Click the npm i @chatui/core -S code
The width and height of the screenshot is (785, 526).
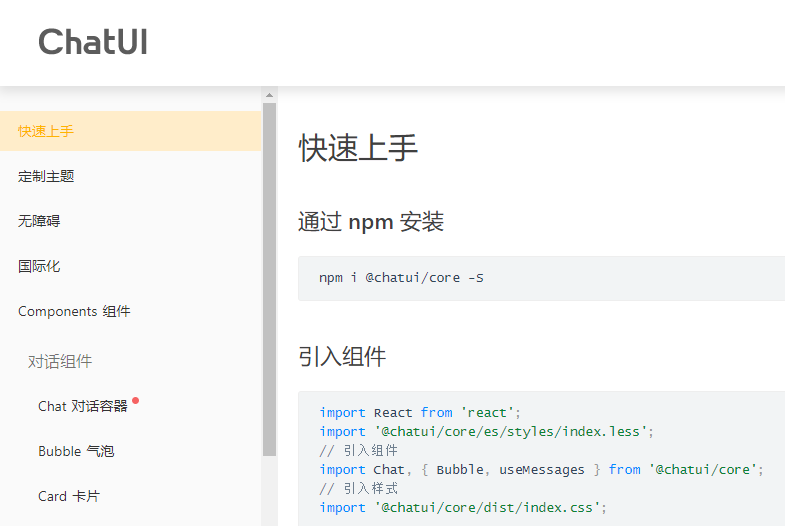(x=402, y=278)
